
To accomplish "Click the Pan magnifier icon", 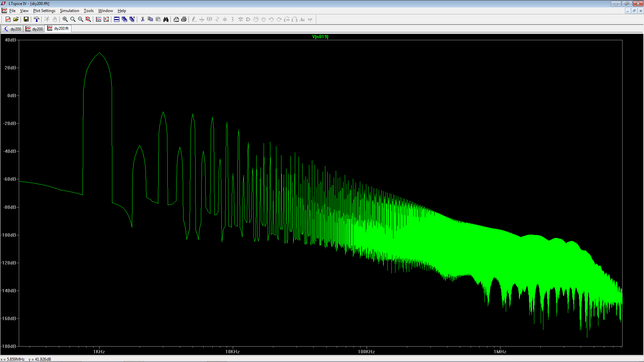I will pos(73,19).
